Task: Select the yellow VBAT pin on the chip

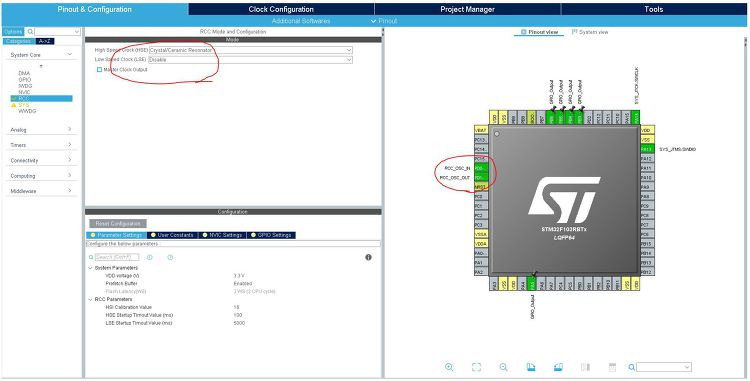Action: pos(481,130)
